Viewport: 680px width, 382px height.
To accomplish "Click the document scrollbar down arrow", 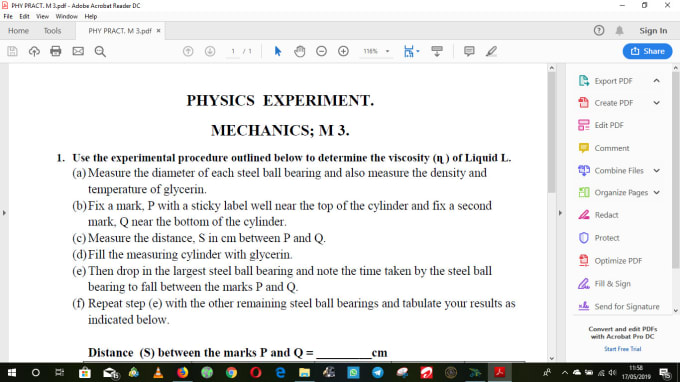I will click(x=551, y=358).
